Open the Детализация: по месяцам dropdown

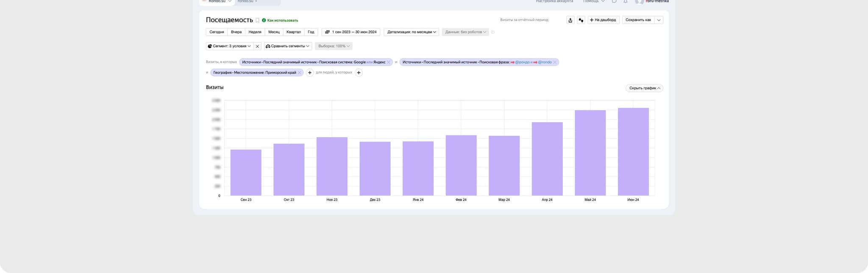pos(411,32)
